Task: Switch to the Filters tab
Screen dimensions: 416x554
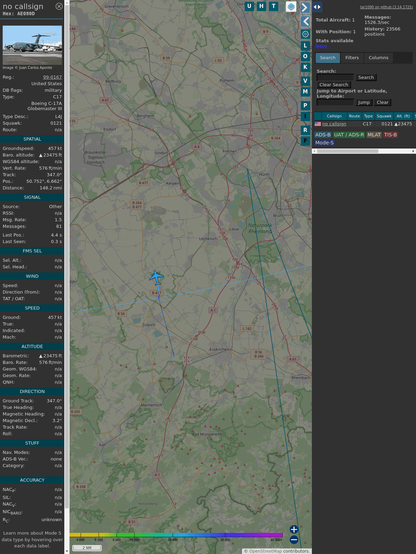Action: pyautogui.click(x=352, y=58)
